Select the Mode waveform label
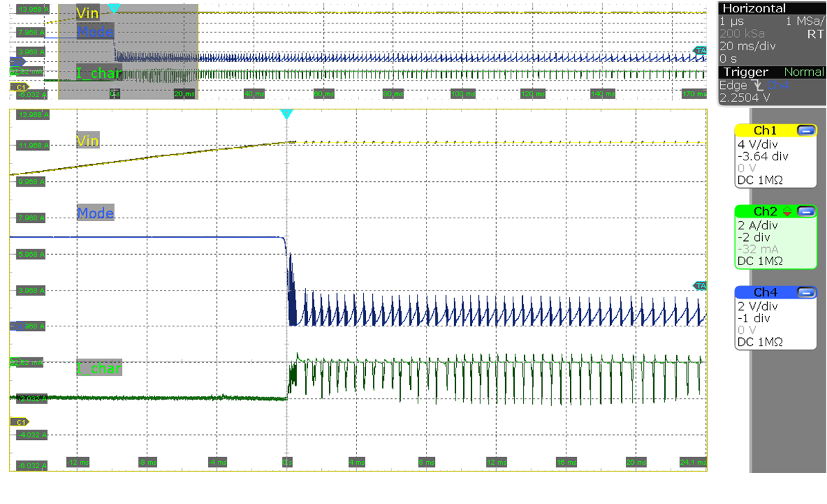The height and width of the screenshot is (504, 827). pos(95,213)
